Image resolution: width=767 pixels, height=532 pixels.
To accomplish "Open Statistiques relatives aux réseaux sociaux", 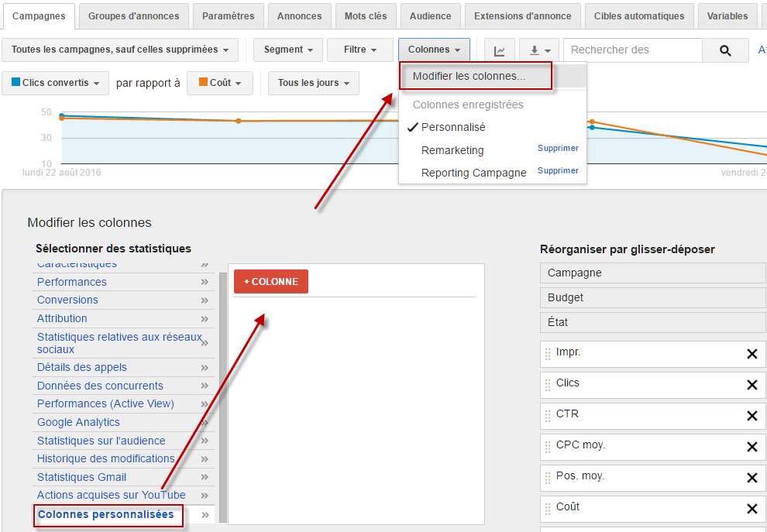I will tap(119, 343).
